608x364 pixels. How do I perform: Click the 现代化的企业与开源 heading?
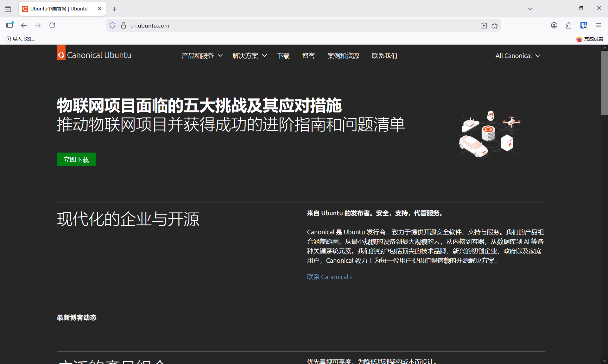point(128,219)
